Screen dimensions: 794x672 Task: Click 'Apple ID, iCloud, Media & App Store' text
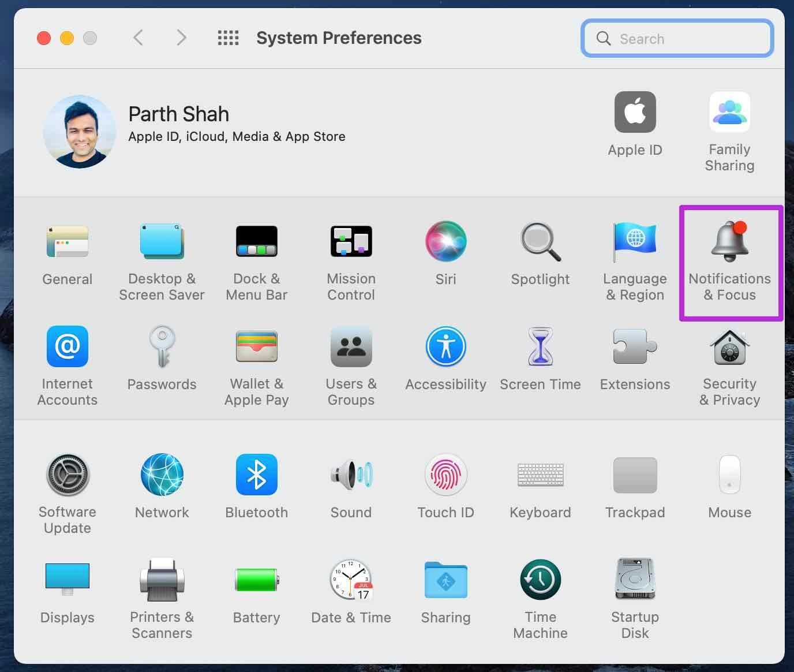pos(237,137)
